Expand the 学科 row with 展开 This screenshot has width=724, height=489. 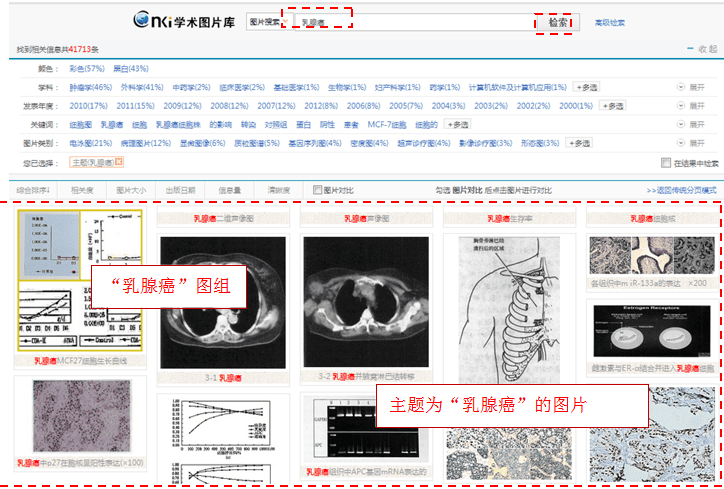pos(691,87)
